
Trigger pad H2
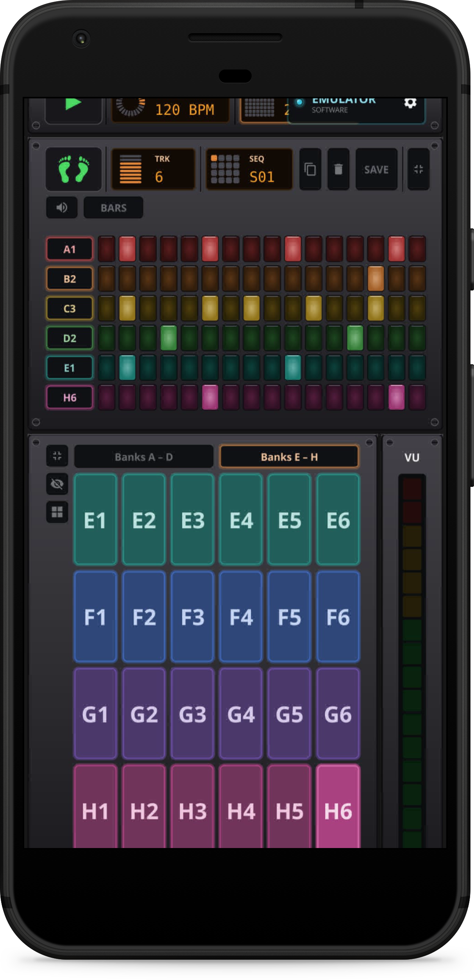click(x=144, y=806)
